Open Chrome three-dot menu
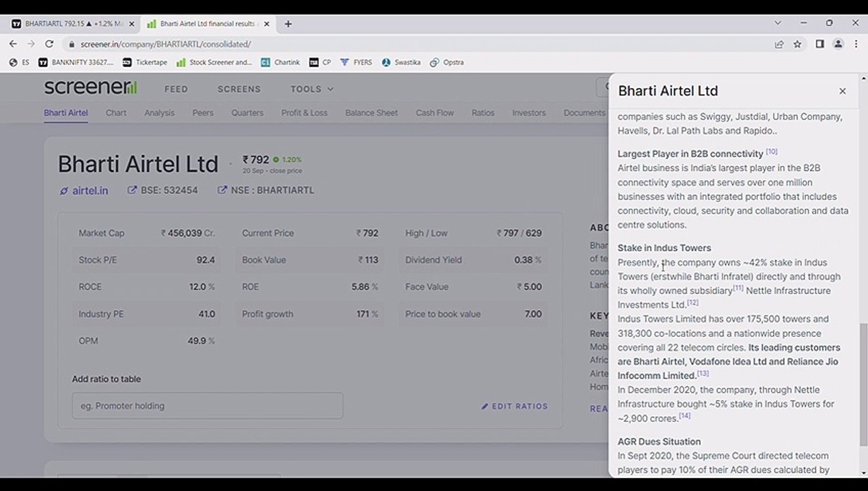Image resolution: width=868 pixels, height=491 pixels. [x=855, y=44]
